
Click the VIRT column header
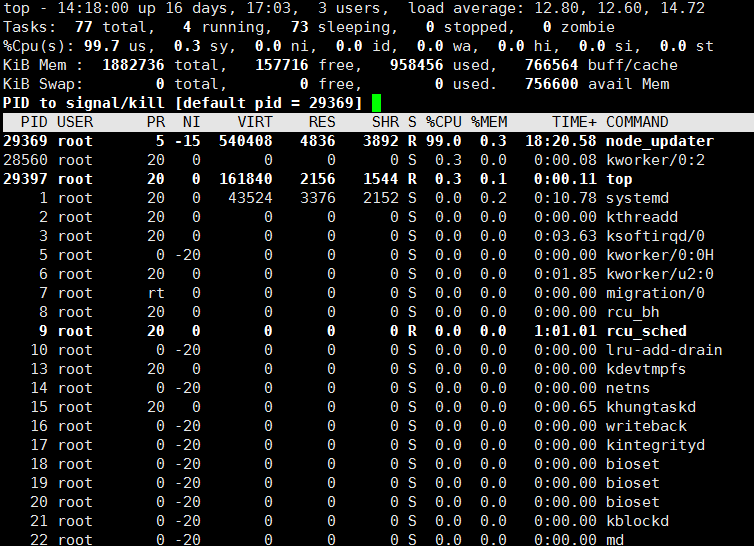(255, 122)
